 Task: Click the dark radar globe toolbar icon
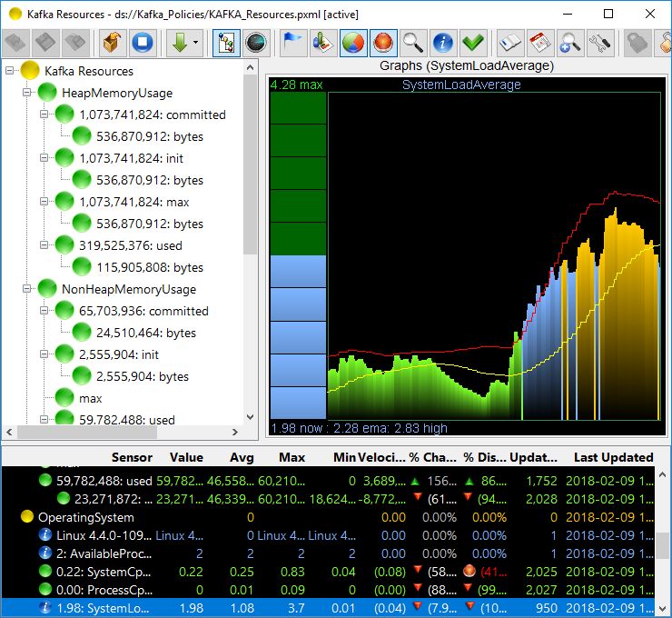pyautogui.click(x=256, y=43)
